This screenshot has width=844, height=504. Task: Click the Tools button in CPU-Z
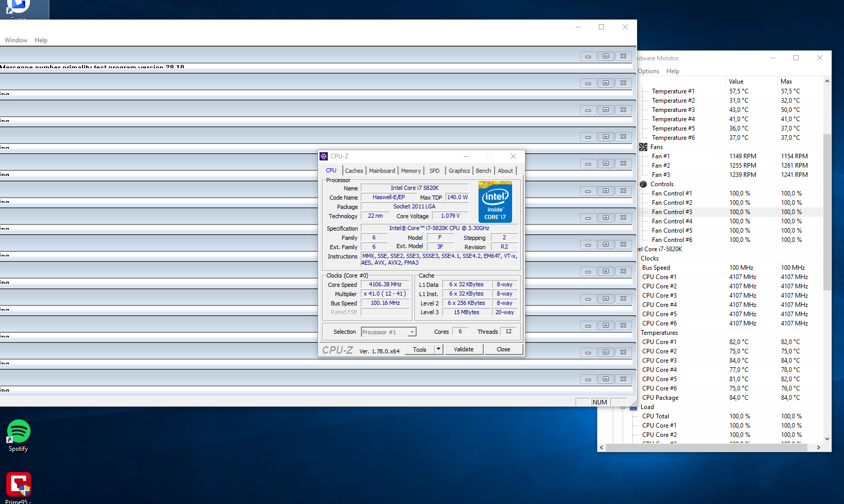[x=420, y=350]
